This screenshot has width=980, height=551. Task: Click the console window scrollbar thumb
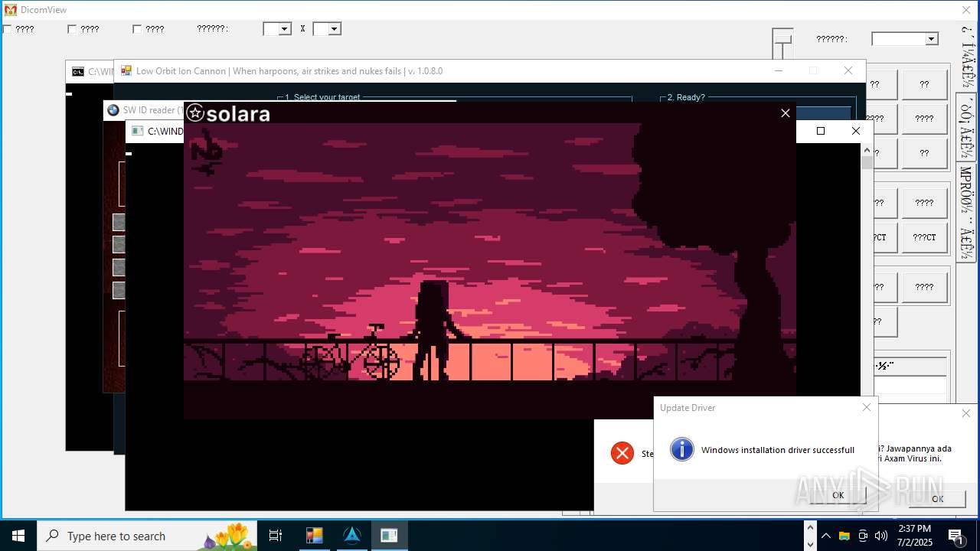click(x=867, y=162)
